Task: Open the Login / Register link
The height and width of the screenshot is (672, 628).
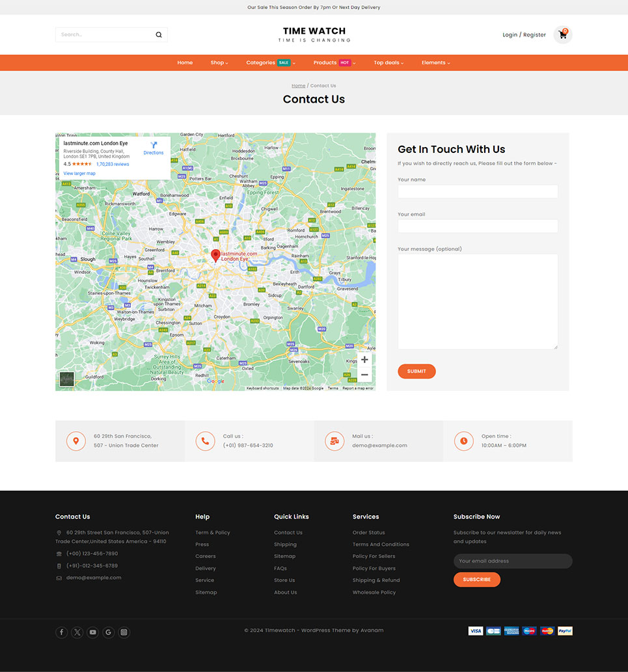Action: [524, 35]
